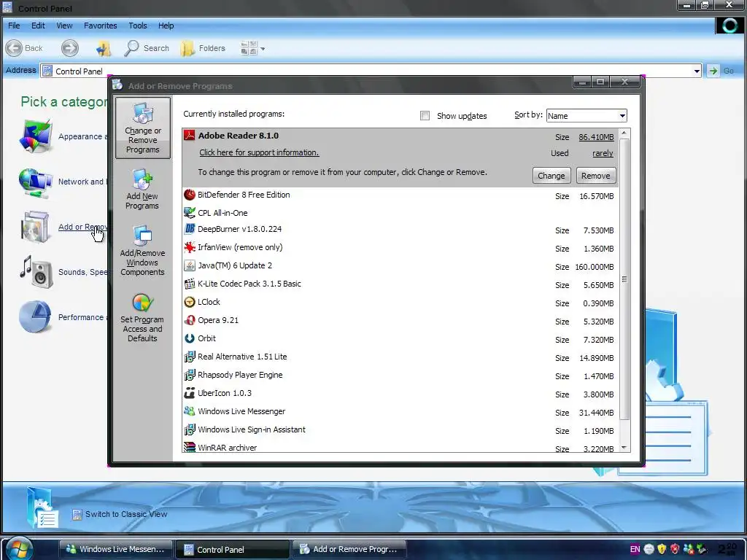Click the program list scroll down arrow

(x=624, y=448)
